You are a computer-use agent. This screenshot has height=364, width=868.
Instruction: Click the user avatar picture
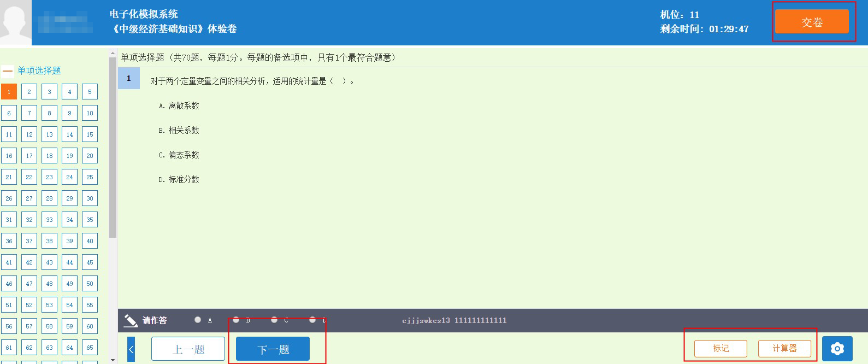15,22
